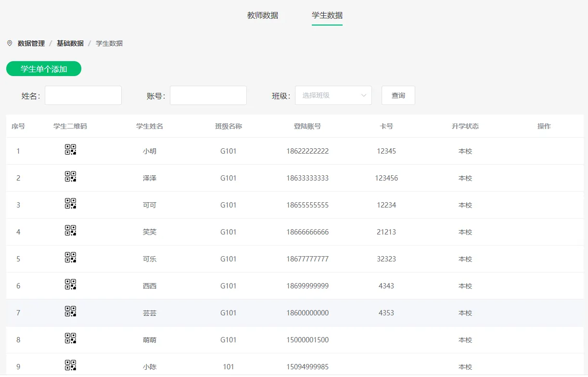Click the QR code icon for 泽泽
Image resolution: width=588 pixels, height=377 pixels.
click(x=70, y=177)
